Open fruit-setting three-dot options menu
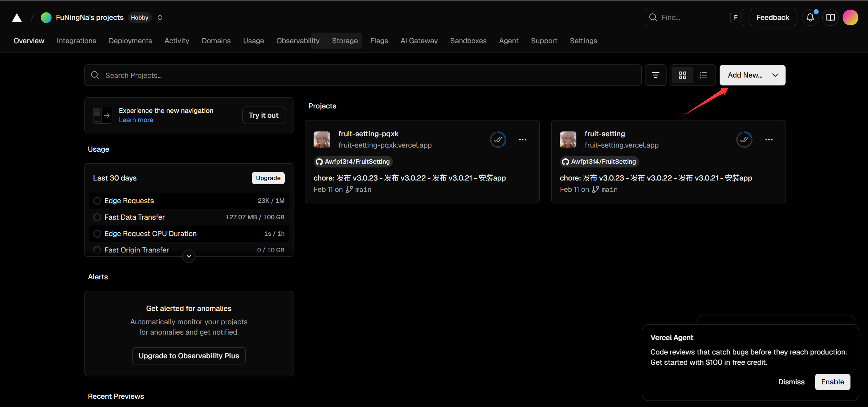The height and width of the screenshot is (407, 868). coord(769,140)
